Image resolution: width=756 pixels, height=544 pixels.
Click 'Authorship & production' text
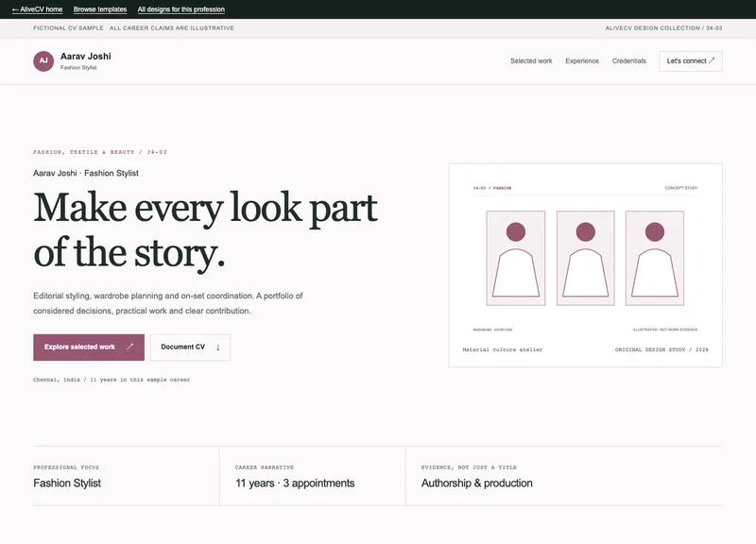[477, 483]
